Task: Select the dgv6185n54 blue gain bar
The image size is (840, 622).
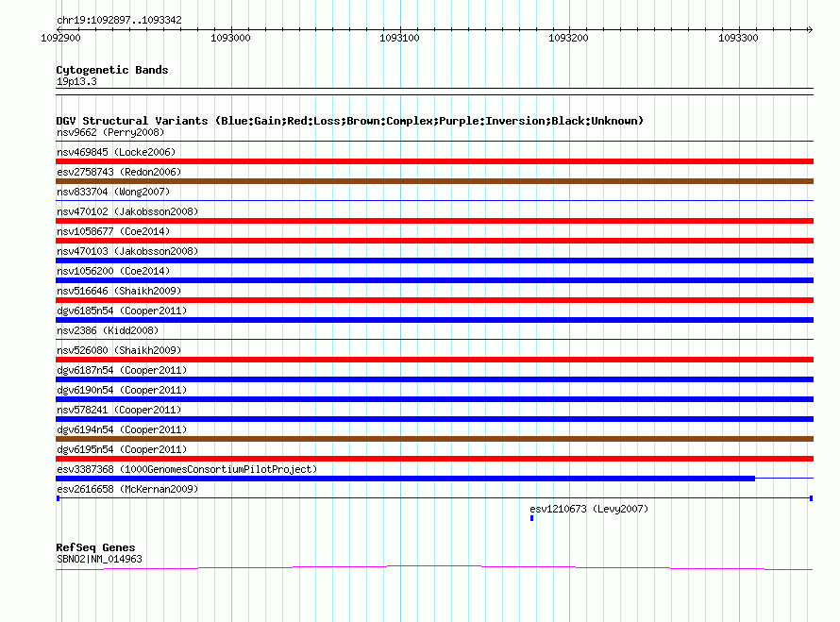Action: (x=434, y=320)
